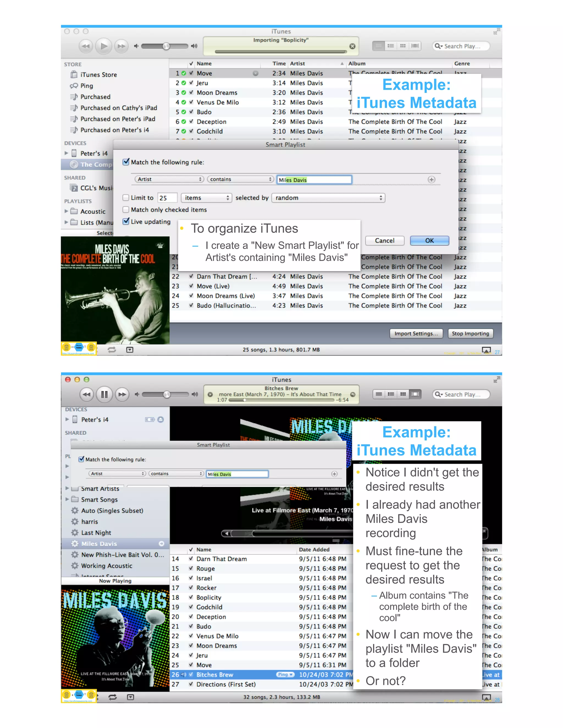Enable the "Limit to" checkbox

tap(126, 198)
